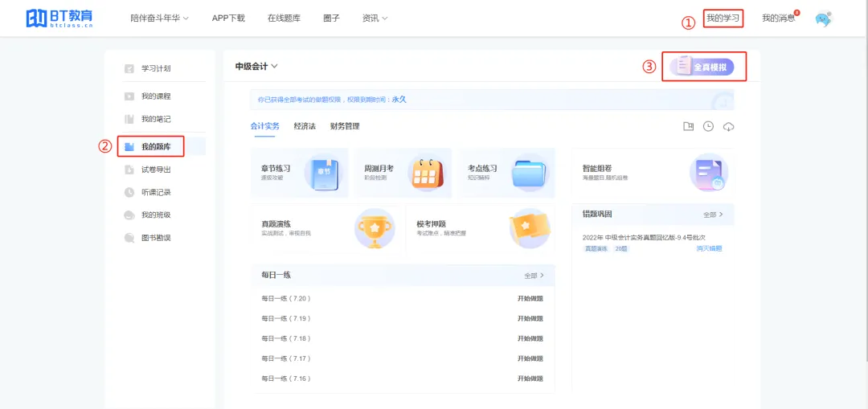
Task: Click the 学习计划 sidebar icon
Action: [x=129, y=68]
